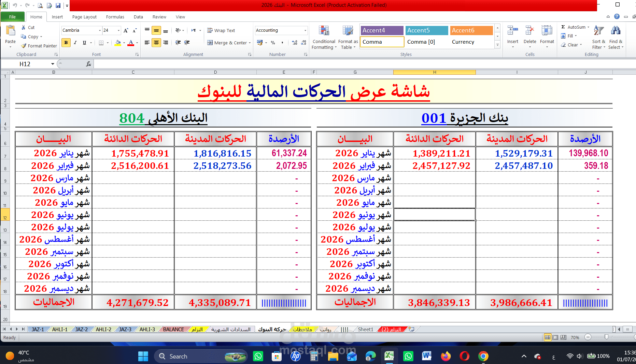Shrink font size with smaller A icon
The image size is (636, 364).
[135, 30]
